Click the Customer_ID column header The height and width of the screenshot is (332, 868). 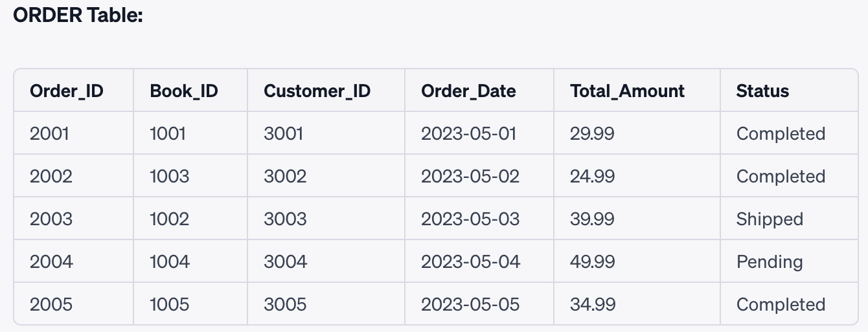(317, 91)
